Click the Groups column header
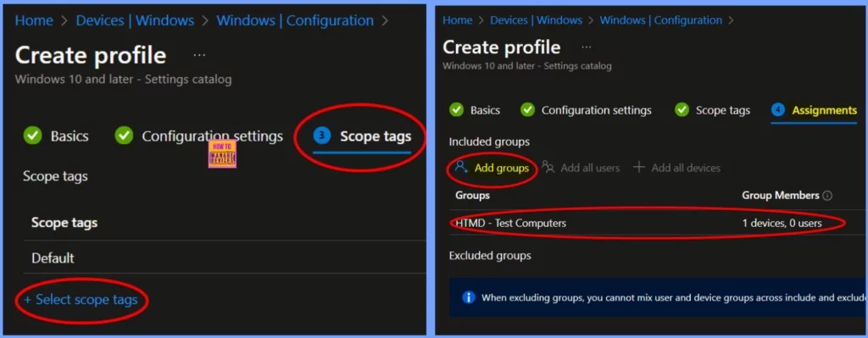The width and height of the screenshot is (868, 338). pyautogui.click(x=472, y=196)
